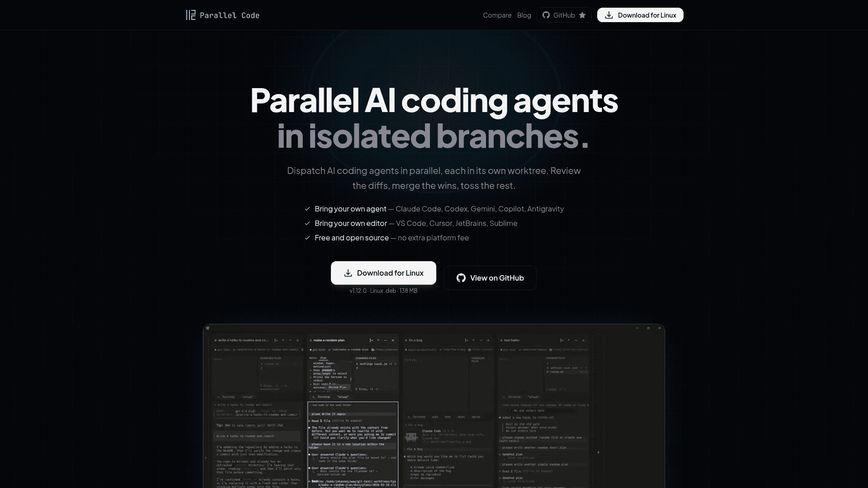Click push arrow on fix a bug panel
The image size is (868, 488).
coord(474,340)
